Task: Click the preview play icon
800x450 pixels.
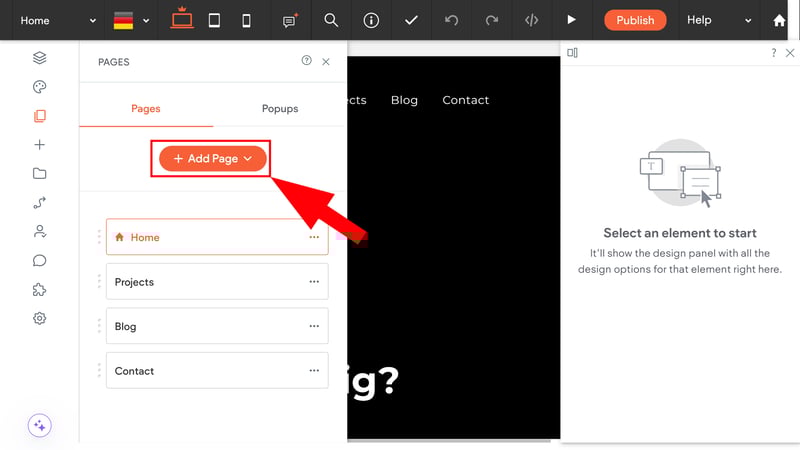Action: pos(571,20)
